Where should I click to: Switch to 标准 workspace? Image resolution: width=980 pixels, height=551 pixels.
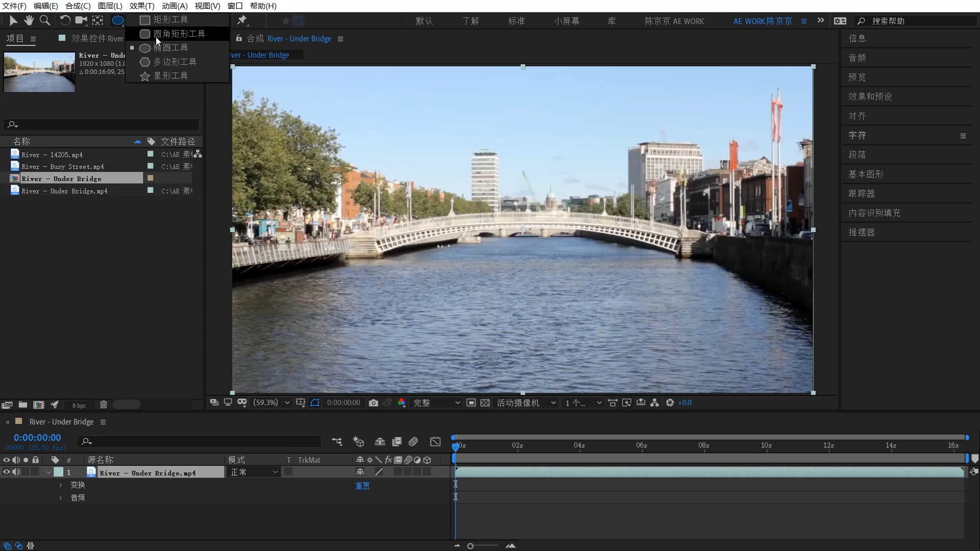point(516,21)
